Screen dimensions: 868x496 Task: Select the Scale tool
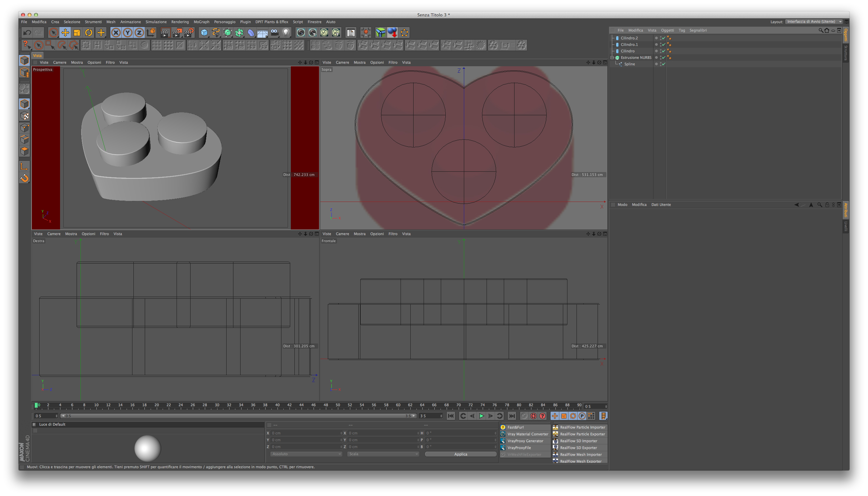[x=77, y=33]
